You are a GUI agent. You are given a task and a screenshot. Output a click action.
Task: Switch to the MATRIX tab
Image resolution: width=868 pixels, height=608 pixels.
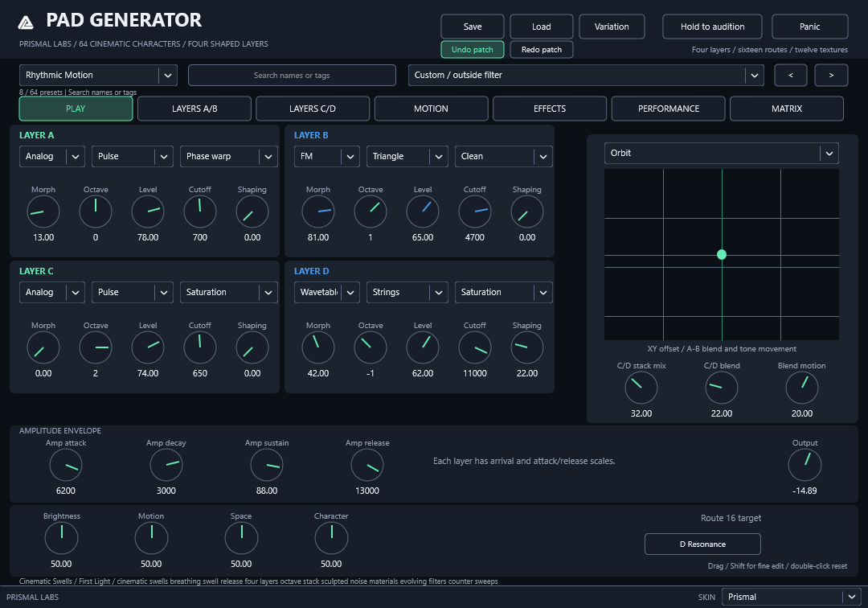(787, 109)
